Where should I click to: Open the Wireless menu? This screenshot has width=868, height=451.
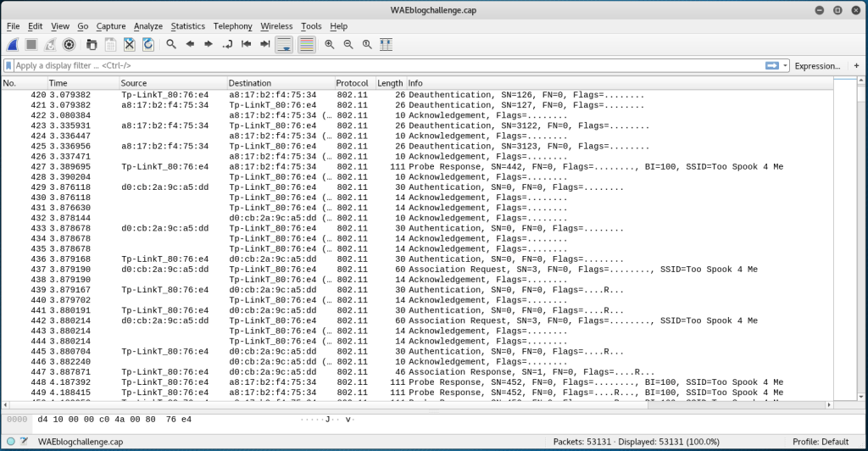point(276,26)
